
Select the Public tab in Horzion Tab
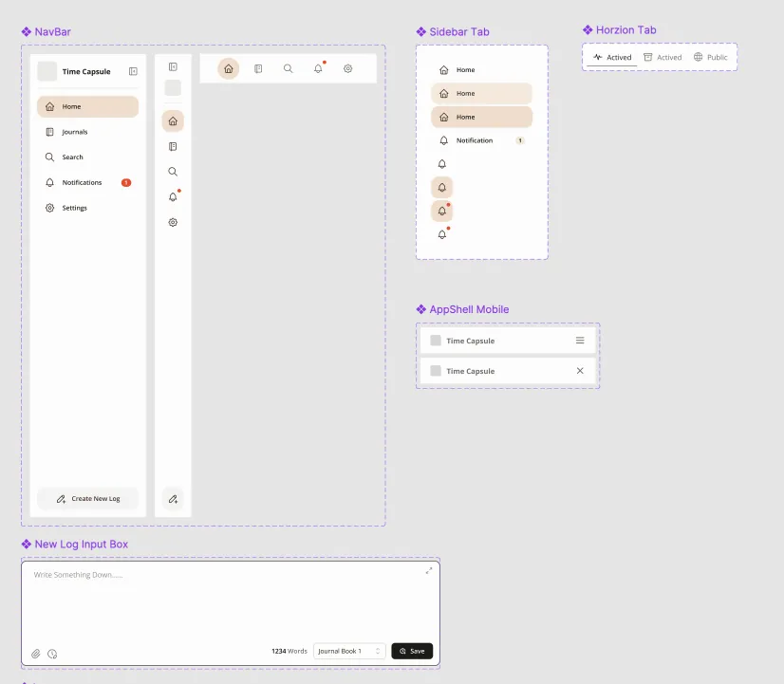711,57
